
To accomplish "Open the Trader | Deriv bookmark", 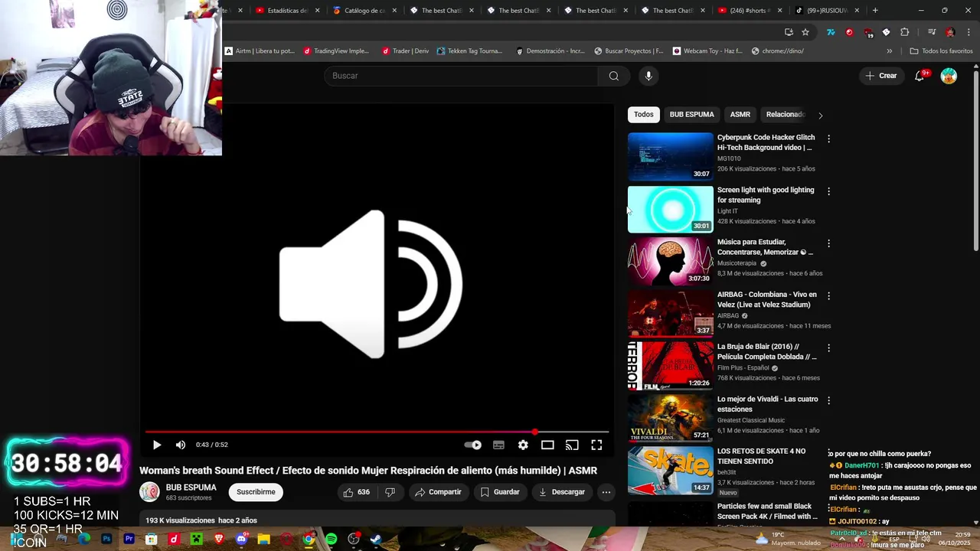I will point(405,51).
